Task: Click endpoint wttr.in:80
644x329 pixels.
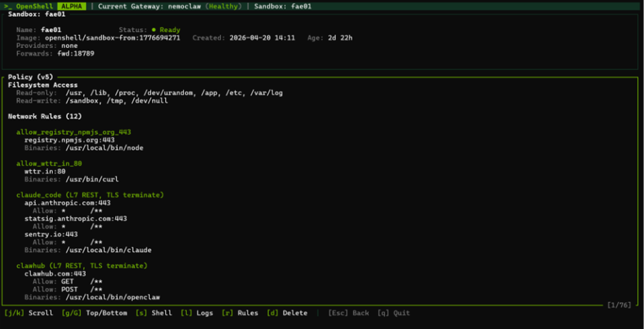Action: 45,171
